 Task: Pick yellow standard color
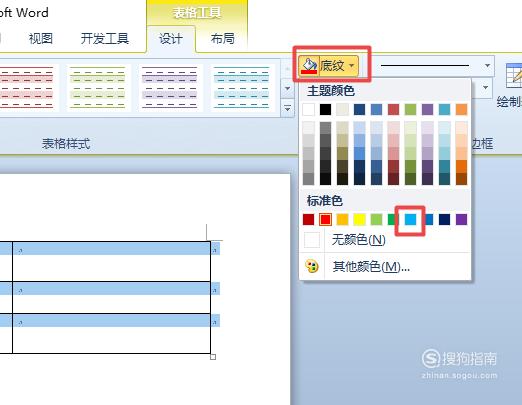coord(359,219)
